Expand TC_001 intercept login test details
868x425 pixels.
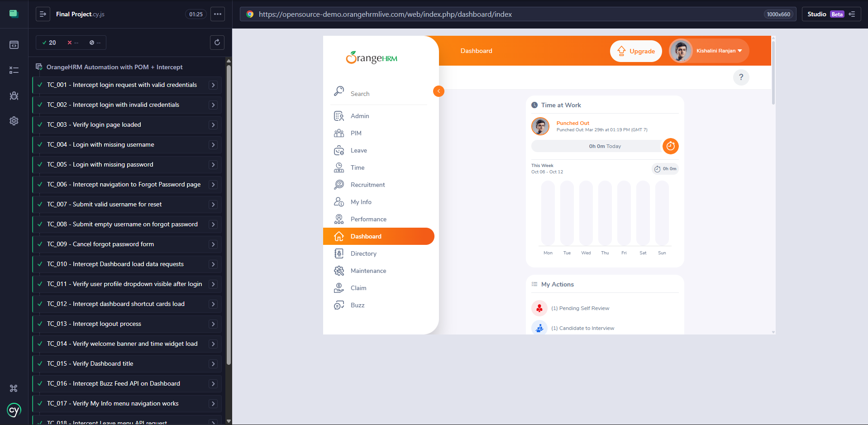tap(213, 85)
